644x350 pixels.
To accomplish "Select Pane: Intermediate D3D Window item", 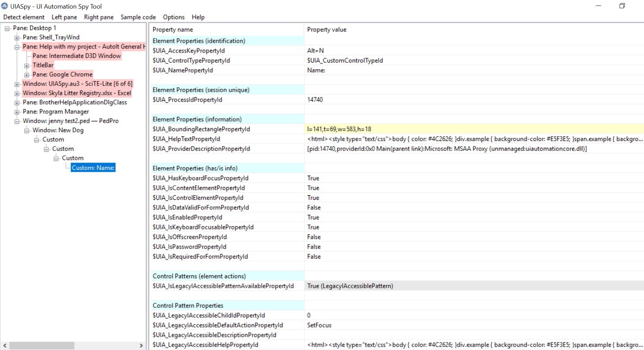I will (x=77, y=56).
